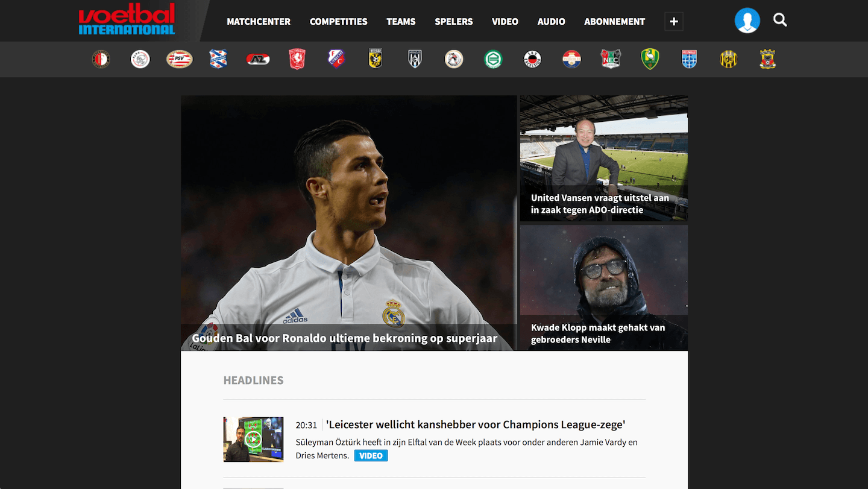
Task: Open the Excelsior club logo
Action: pyautogui.click(x=532, y=59)
